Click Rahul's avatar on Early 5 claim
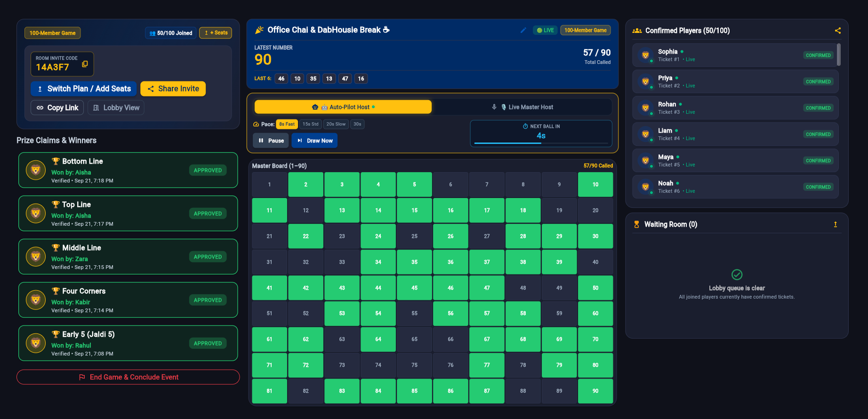 pyautogui.click(x=36, y=343)
